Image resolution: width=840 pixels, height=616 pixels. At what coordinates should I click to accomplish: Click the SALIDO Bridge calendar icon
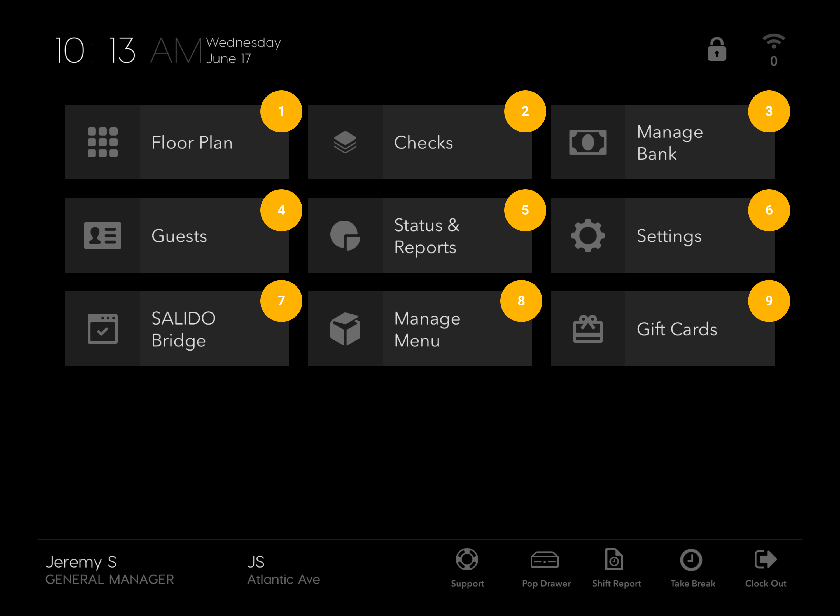[x=102, y=328]
